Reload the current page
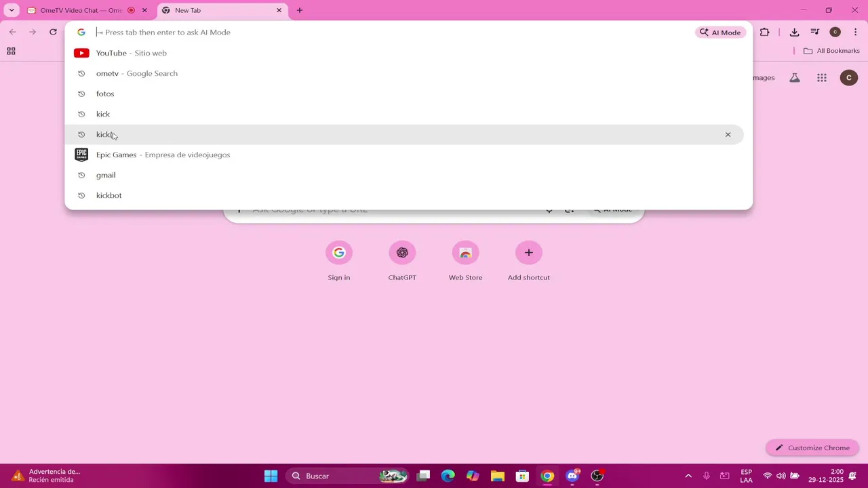The width and height of the screenshot is (868, 488). (53, 32)
